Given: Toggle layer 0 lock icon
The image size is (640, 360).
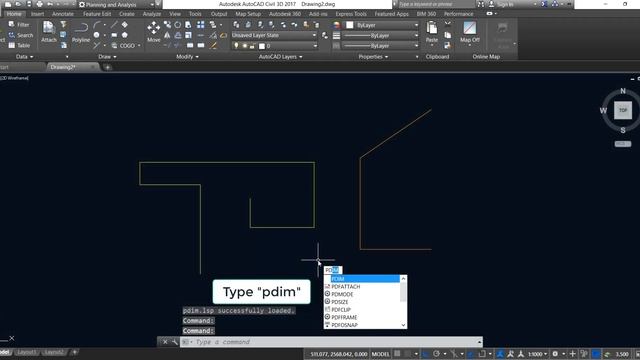Looking at the screenshot, I should [x=252, y=46].
